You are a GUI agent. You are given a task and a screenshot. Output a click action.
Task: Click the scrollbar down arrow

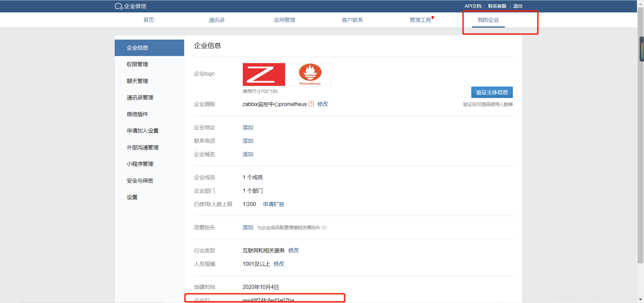[641, 299]
